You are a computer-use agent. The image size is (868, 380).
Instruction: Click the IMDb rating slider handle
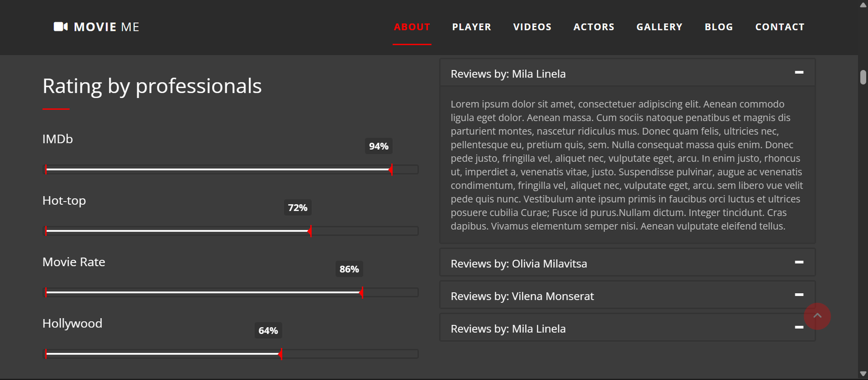click(391, 170)
